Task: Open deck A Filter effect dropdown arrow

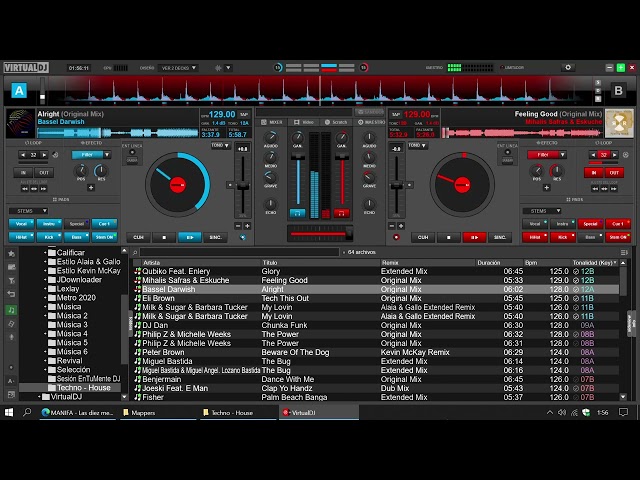Action: [107, 155]
